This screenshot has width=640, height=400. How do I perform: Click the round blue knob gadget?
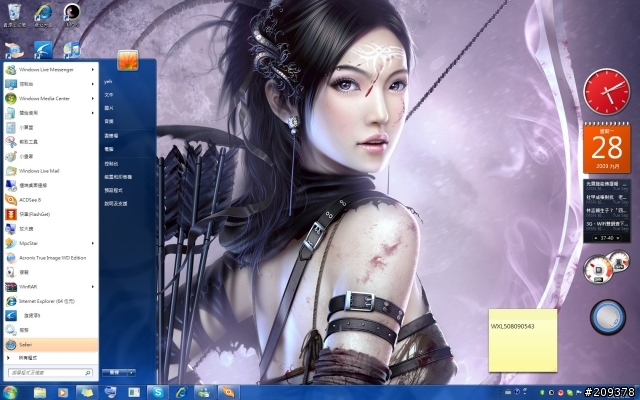point(608,317)
